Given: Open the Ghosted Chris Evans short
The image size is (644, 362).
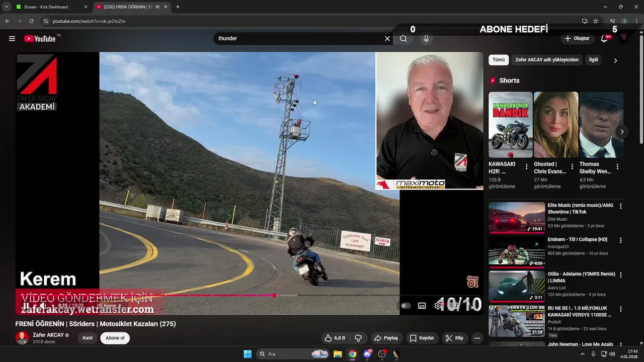Looking at the screenshot, I should [555, 125].
